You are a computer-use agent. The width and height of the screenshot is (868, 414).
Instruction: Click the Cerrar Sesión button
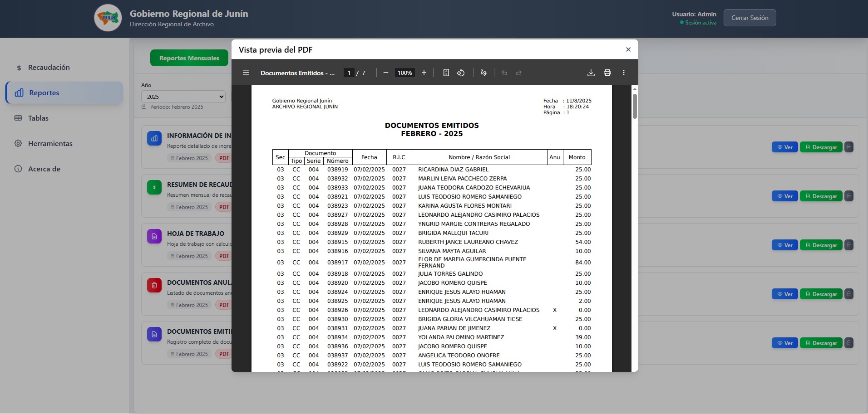tap(750, 18)
